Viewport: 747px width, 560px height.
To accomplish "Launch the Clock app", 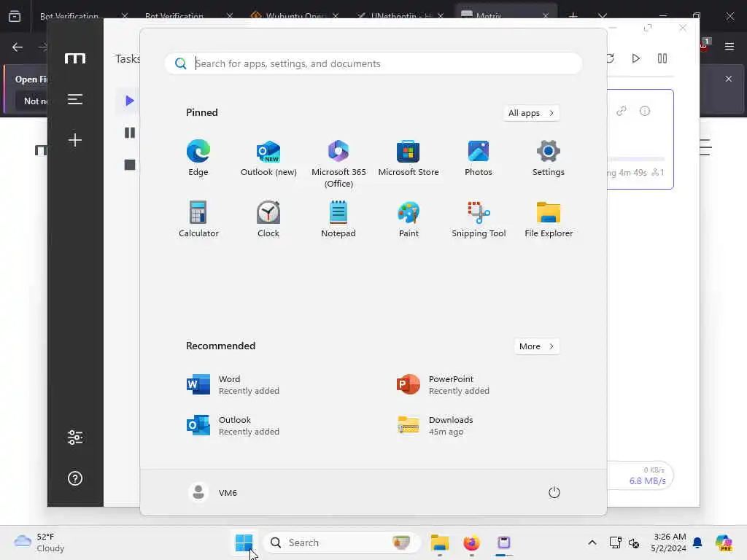I will pyautogui.click(x=268, y=219).
